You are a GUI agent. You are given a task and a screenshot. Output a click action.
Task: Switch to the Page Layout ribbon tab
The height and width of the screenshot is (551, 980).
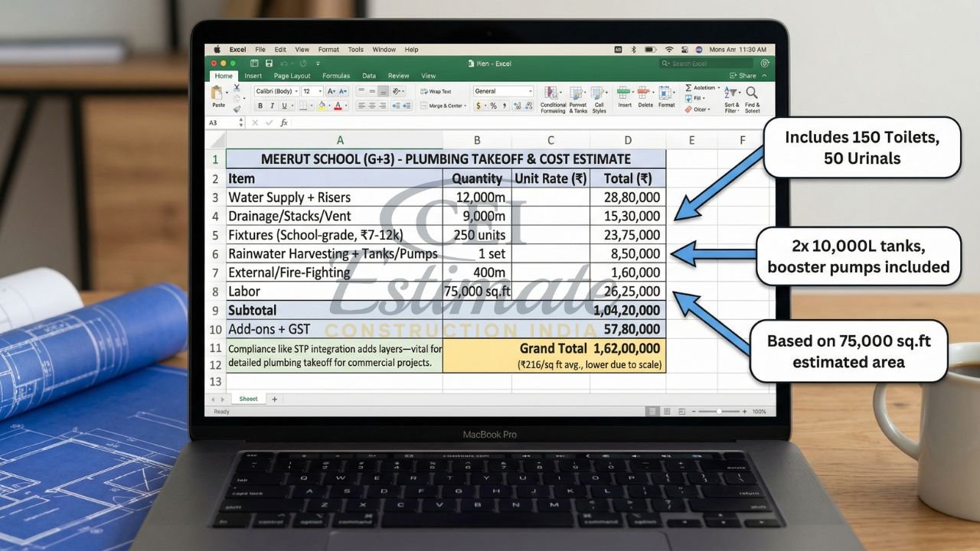point(292,76)
